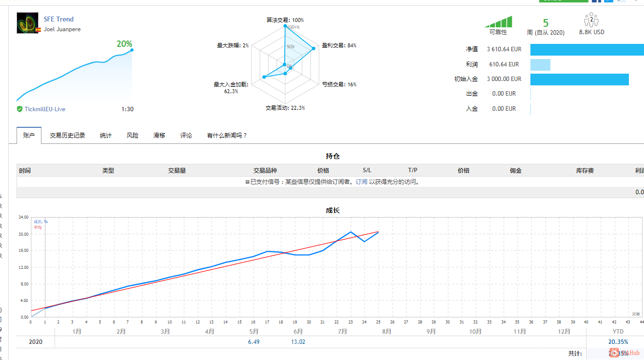644x360 pixels.
Task: Click the 13.02 monthly growth value
Action: [x=298, y=342]
